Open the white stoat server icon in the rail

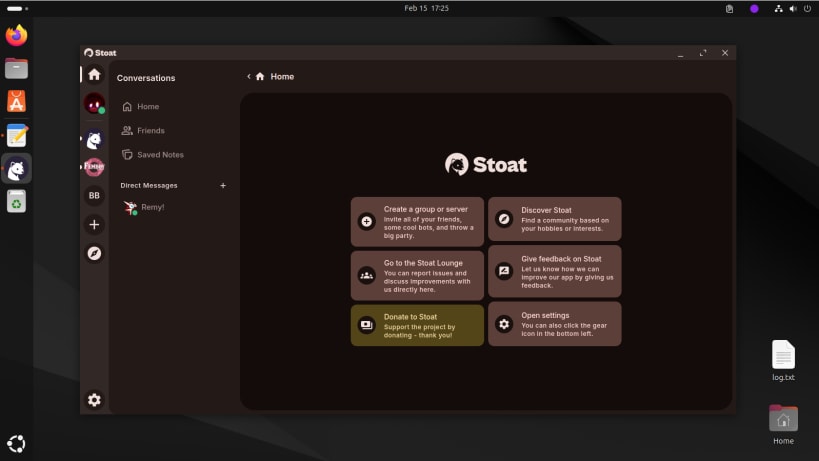pyautogui.click(x=94, y=139)
